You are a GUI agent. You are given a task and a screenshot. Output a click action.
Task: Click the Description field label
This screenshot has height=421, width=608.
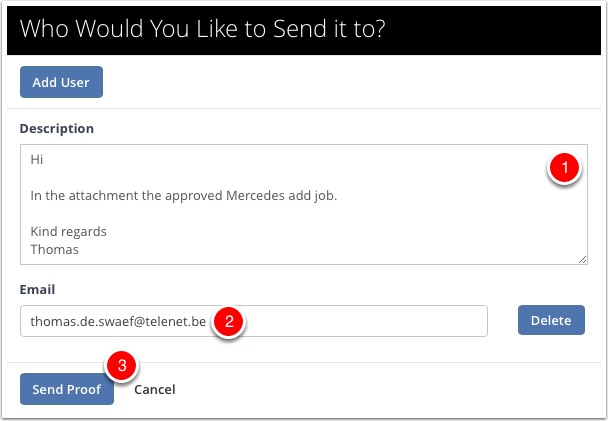(x=57, y=128)
